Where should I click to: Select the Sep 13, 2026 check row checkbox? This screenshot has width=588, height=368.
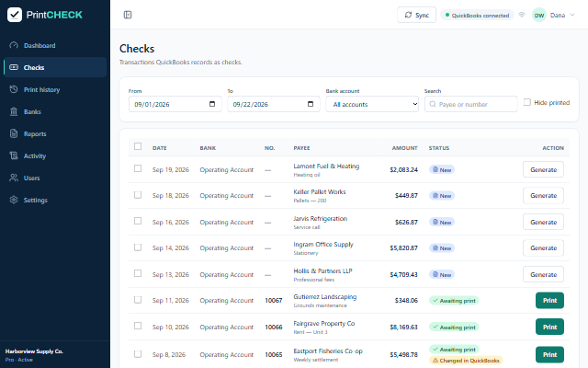[138, 273]
